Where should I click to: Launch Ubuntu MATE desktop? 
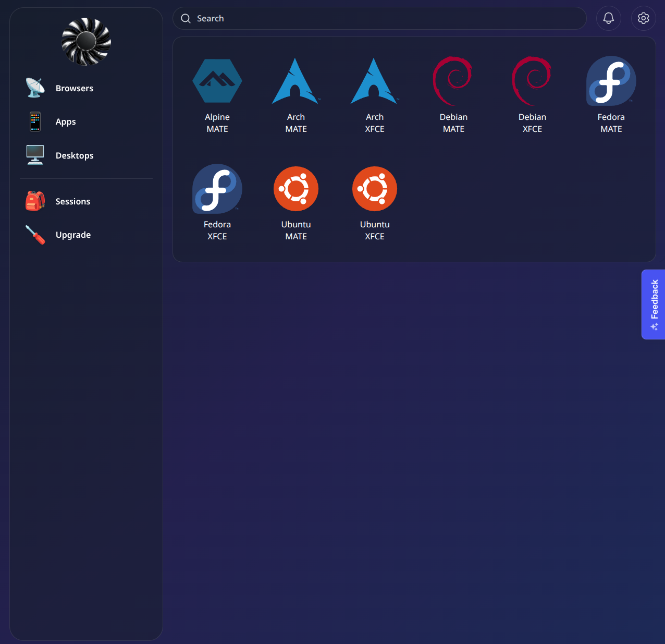(296, 189)
